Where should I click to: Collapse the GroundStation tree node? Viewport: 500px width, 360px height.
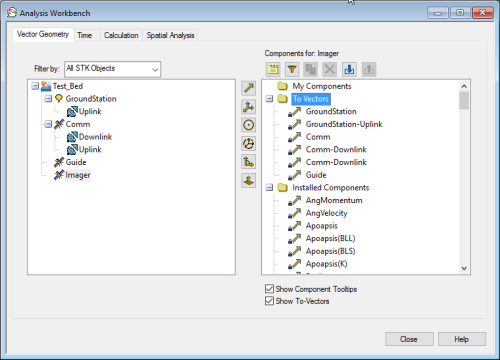coord(48,99)
